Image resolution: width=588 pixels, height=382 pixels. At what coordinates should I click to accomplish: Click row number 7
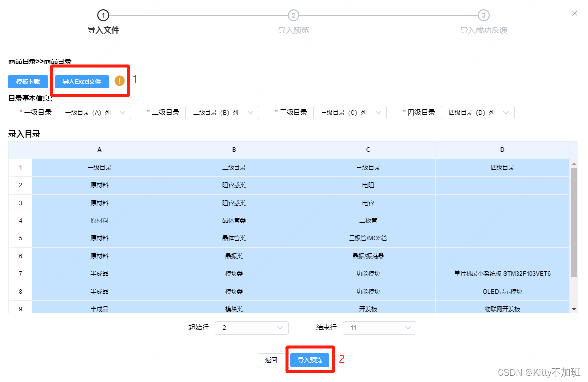[20, 274]
